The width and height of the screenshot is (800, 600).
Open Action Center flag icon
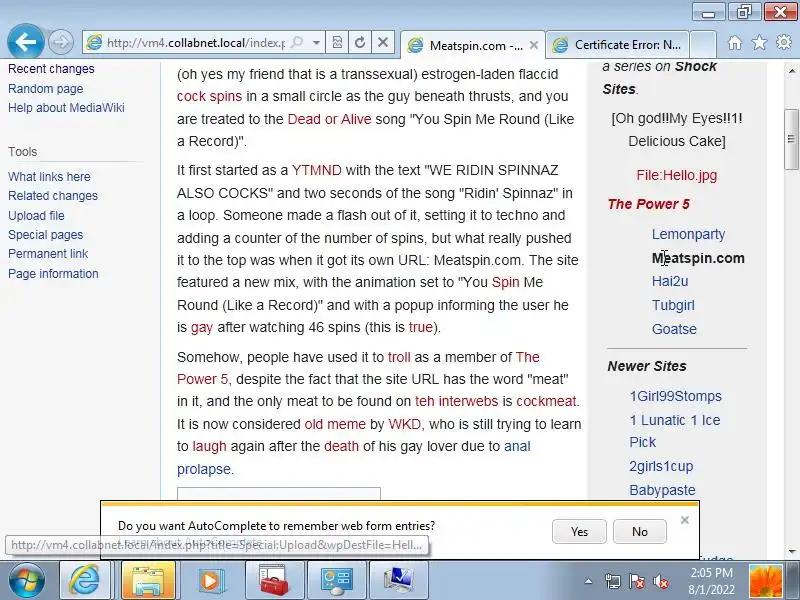(x=636, y=581)
